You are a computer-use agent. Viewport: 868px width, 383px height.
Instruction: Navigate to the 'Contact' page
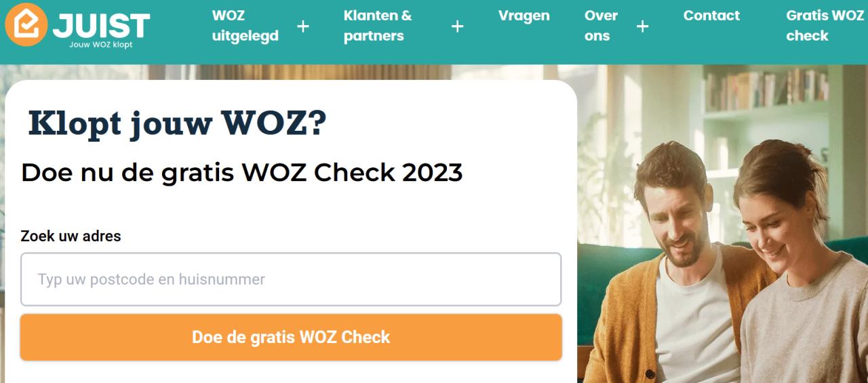pos(711,16)
